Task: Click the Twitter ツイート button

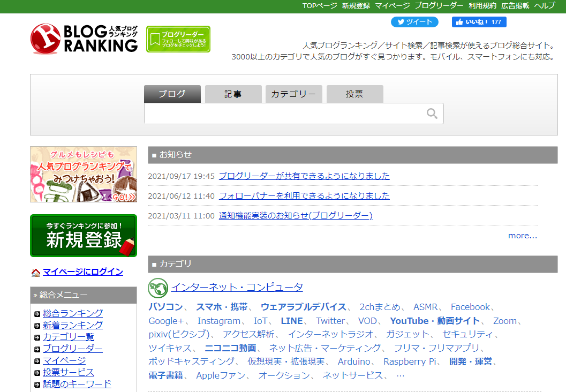Action: tap(414, 22)
